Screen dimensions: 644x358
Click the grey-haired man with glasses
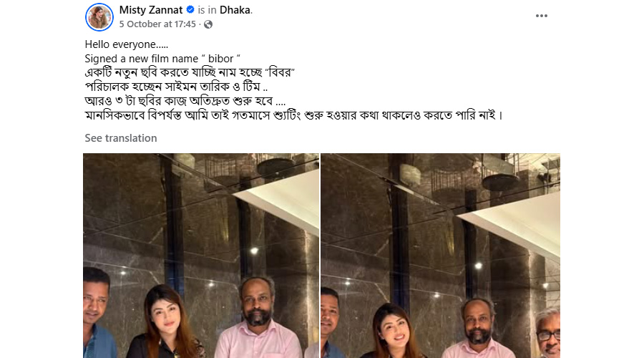tap(548, 333)
